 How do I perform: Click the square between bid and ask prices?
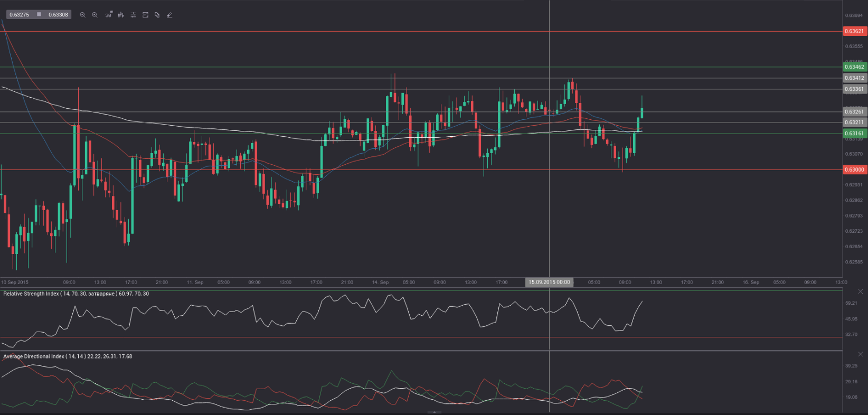[39, 15]
